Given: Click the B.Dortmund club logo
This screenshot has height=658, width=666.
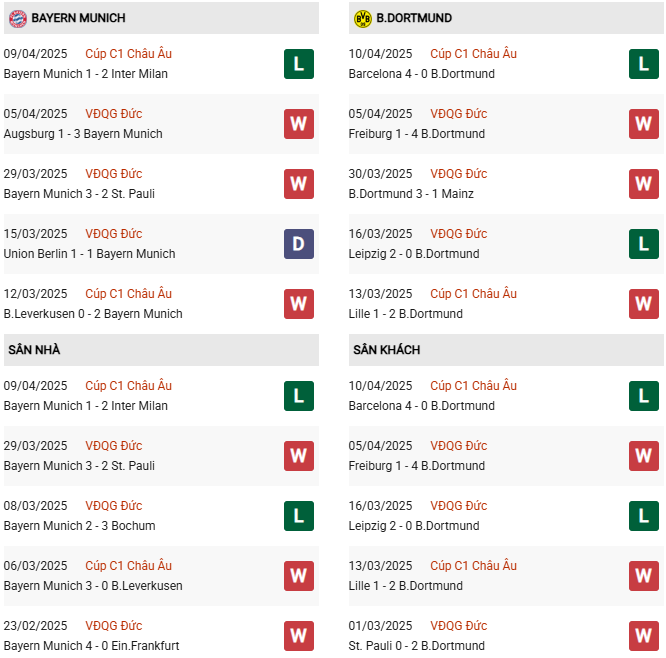Looking at the screenshot, I should point(362,18).
